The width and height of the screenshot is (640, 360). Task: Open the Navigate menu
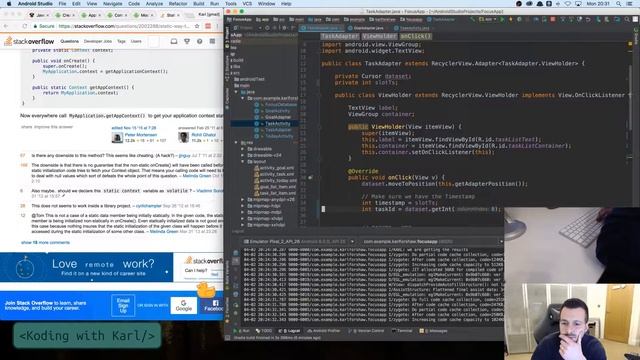point(112,4)
